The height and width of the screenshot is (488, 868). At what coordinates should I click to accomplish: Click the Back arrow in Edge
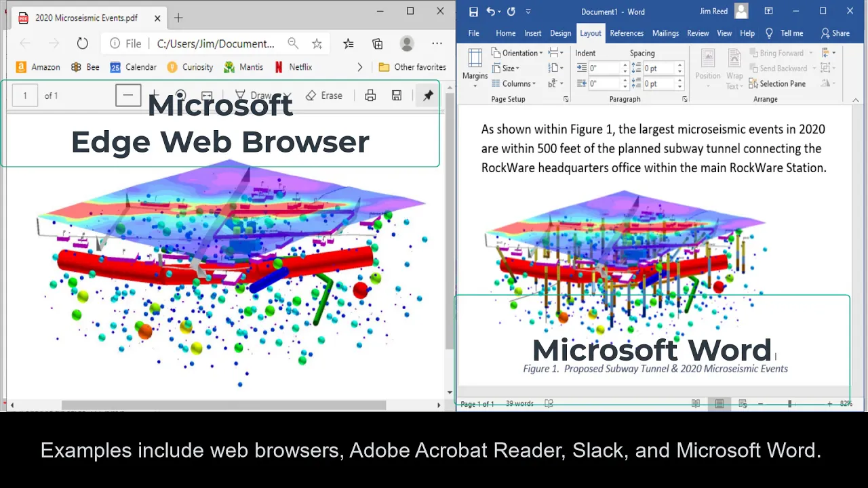(25, 43)
